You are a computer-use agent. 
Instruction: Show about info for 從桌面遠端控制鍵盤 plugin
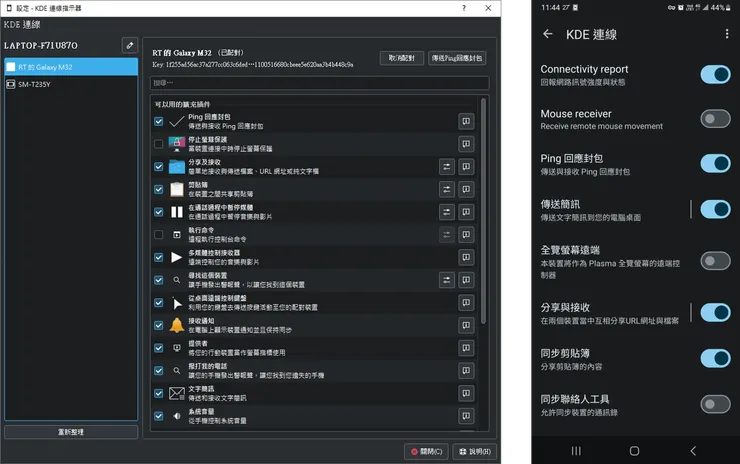point(466,303)
